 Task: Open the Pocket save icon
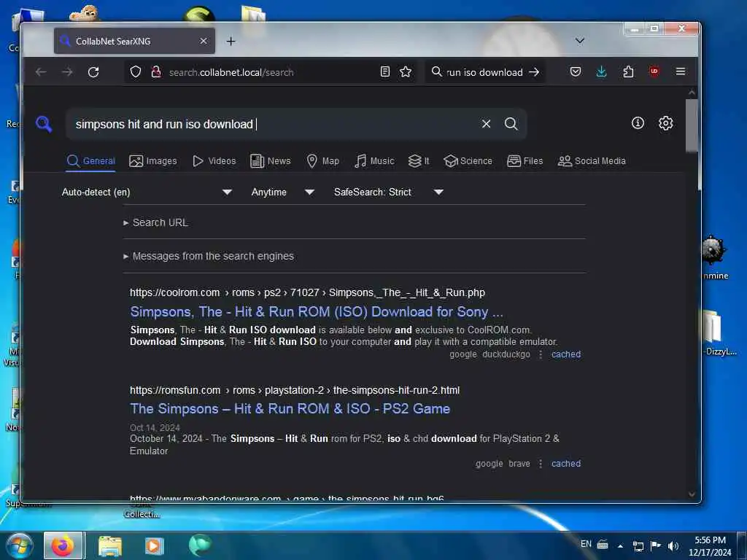click(576, 72)
